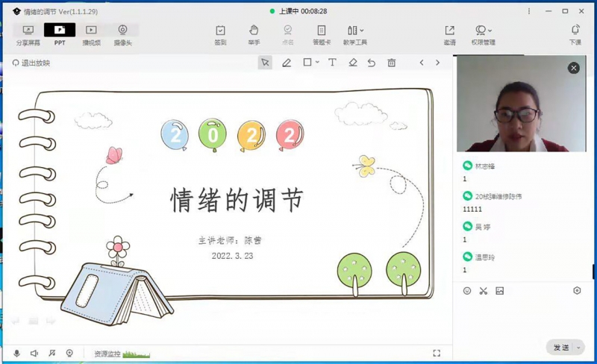The image size is (597, 364).
Task: Toggle the microphone at bottom left
Action: [16, 354]
